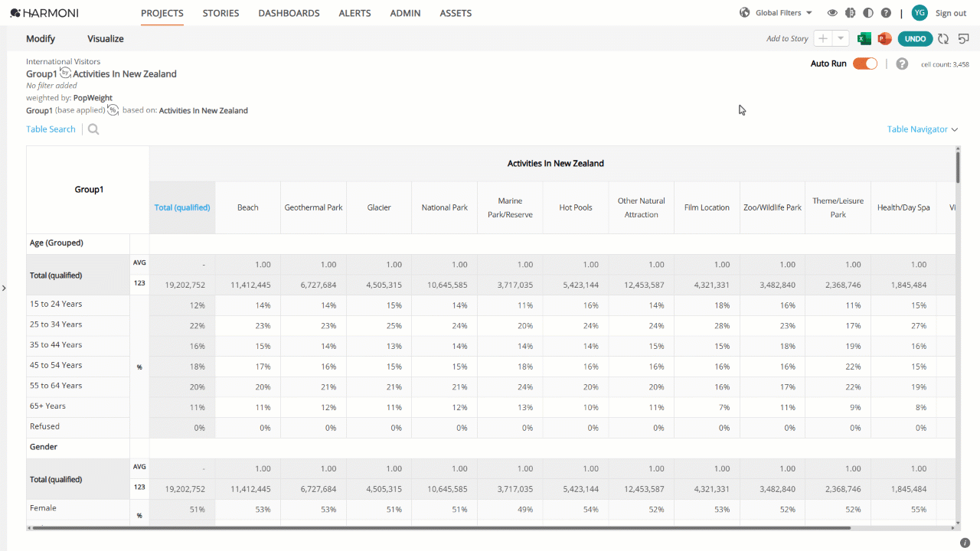The width and height of the screenshot is (980, 551).
Task: Open the brain icon in top bar
Action: point(850,13)
